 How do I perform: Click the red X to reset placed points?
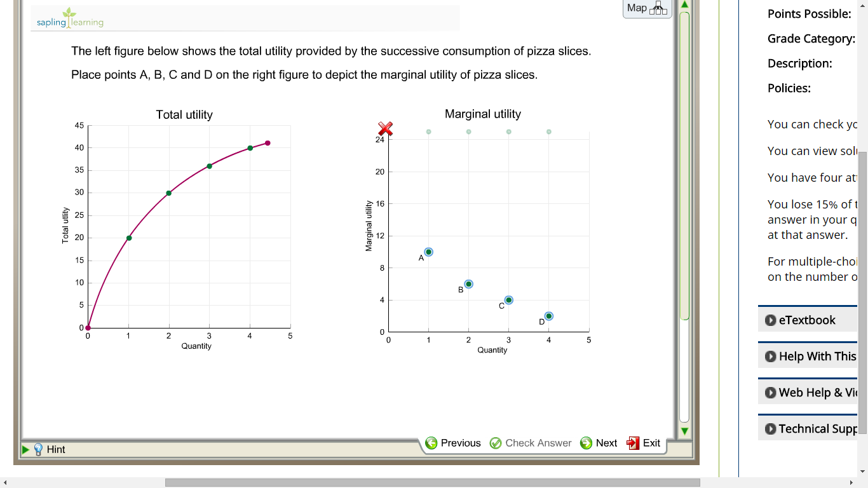(384, 130)
